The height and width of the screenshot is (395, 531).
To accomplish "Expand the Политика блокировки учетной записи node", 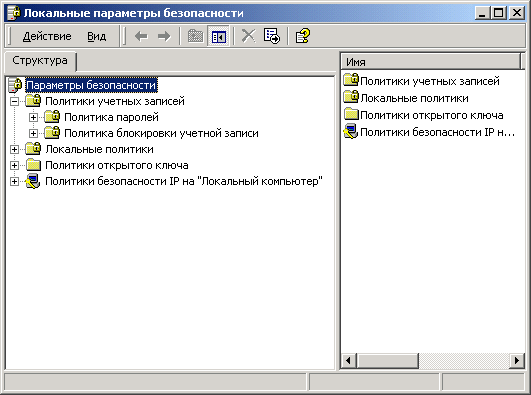I will pyautogui.click(x=33, y=133).
